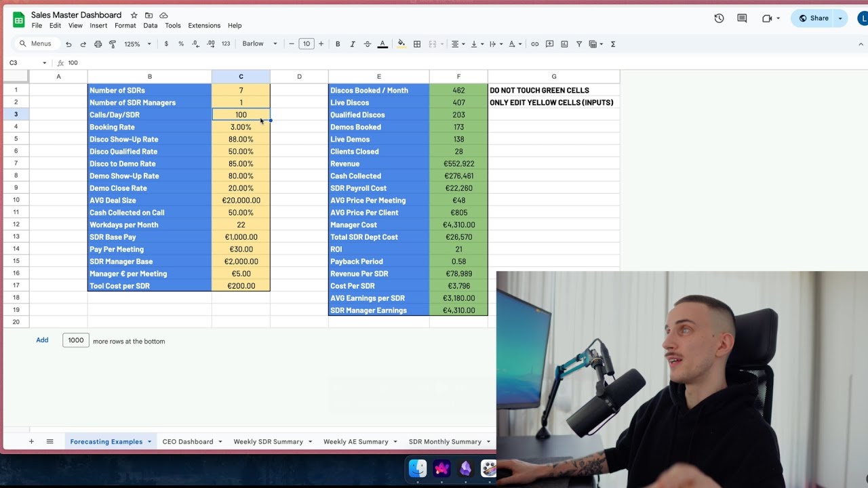
Task: Open the Data menu
Action: [151, 26]
